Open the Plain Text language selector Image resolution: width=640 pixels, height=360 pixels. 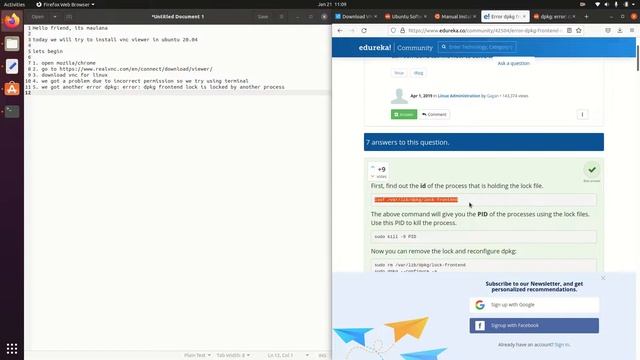tap(197, 355)
